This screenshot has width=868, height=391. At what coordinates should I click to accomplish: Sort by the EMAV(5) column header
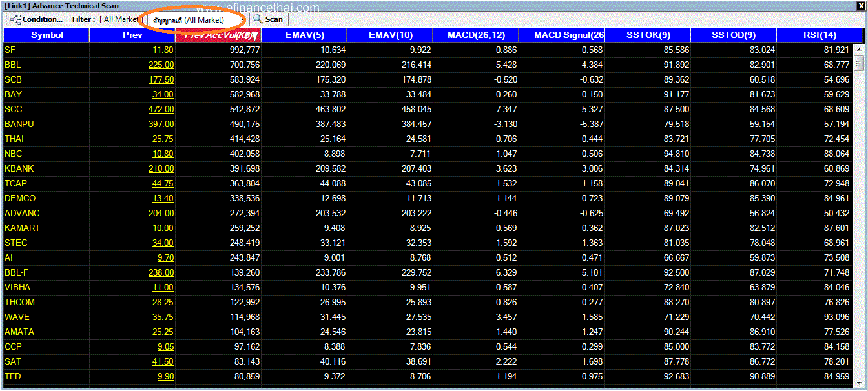tap(304, 35)
